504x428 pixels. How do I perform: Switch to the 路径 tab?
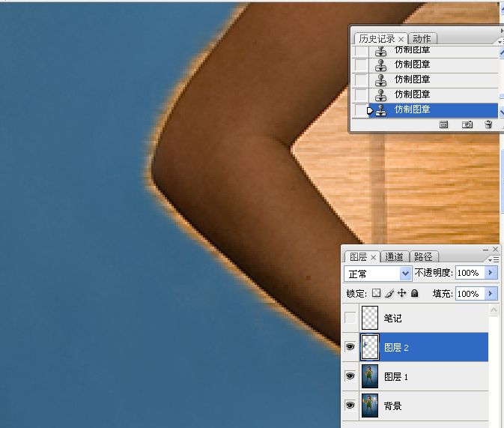click(x=423, y=257)
